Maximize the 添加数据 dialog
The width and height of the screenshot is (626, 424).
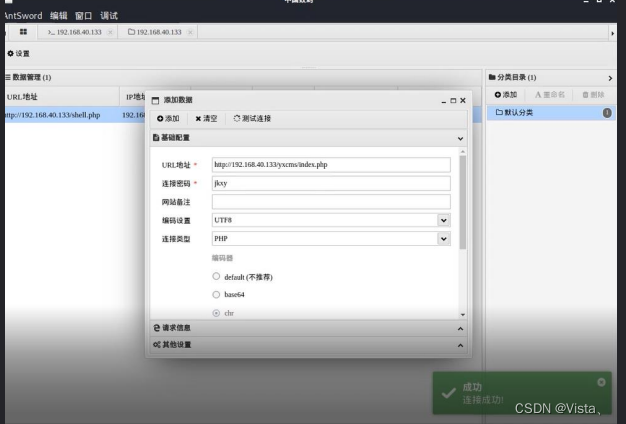click(x=453, y=101)
